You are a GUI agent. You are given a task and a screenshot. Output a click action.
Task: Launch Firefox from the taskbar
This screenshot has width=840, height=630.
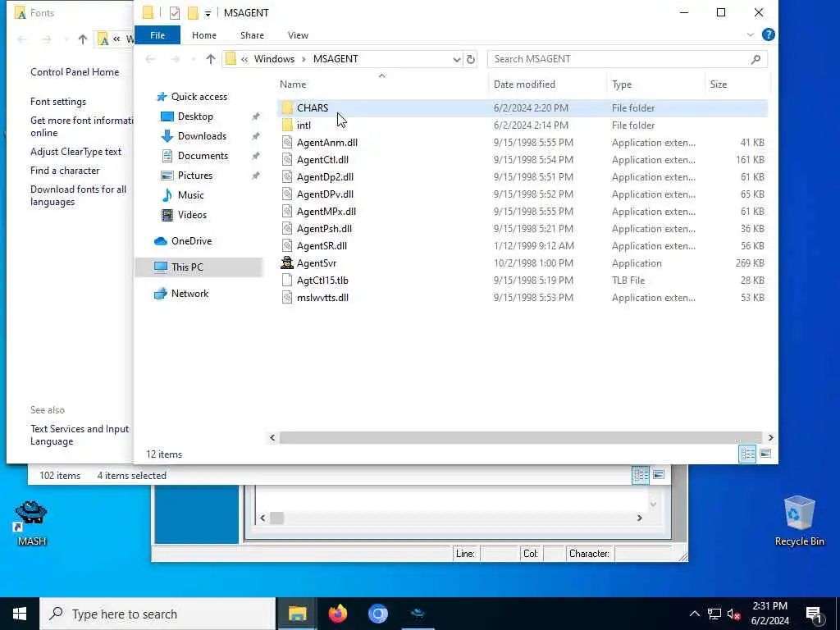coord(337,614)
